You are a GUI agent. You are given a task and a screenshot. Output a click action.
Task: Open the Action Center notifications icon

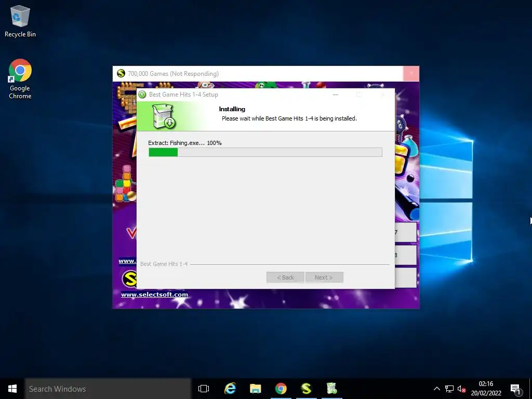[516, 389]
